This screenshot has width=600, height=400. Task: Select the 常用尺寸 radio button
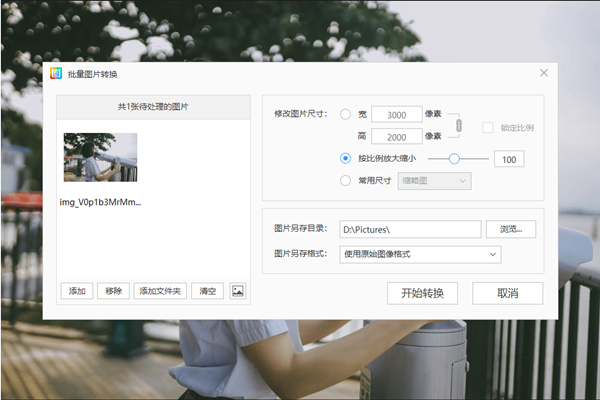[x=345, y=181]
